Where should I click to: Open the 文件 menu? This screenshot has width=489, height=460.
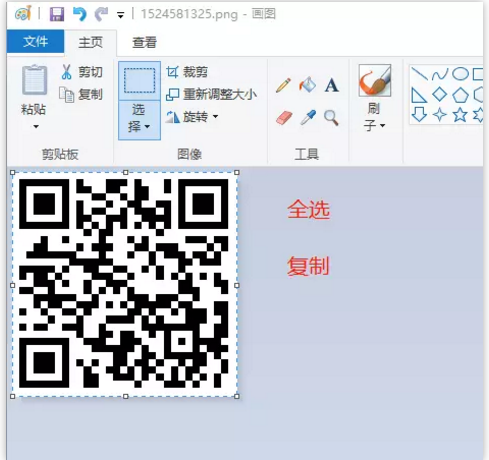pos(35,41)
